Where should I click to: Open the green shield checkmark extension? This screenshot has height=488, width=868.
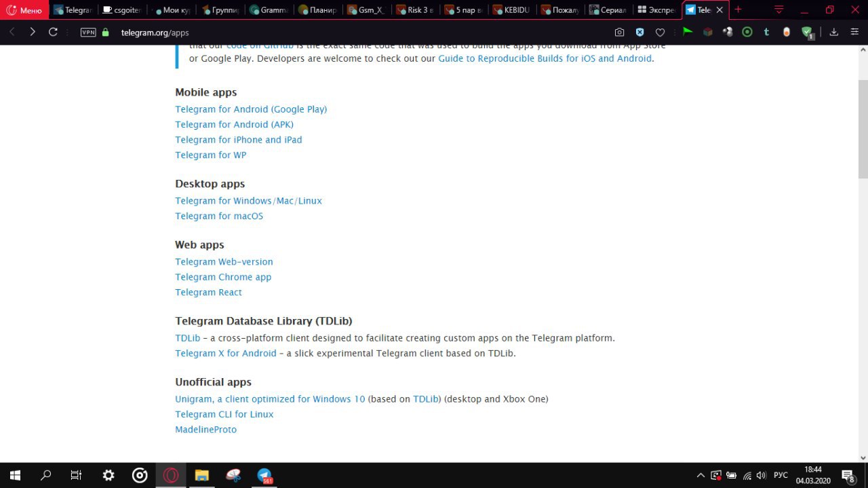[807, 32]
